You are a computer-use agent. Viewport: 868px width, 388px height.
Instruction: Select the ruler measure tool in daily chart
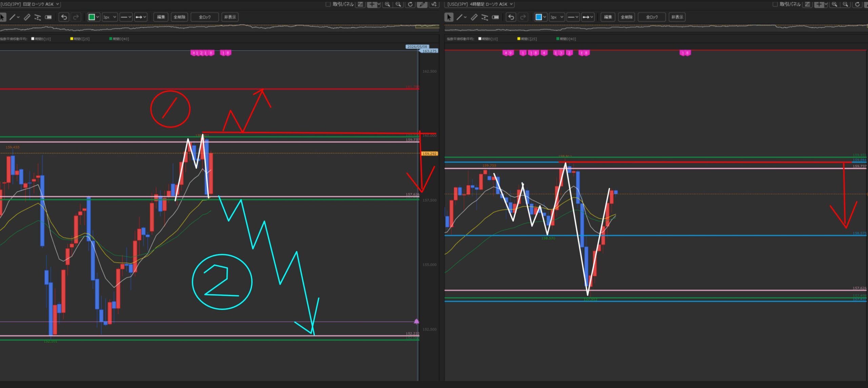coord(27,17)
